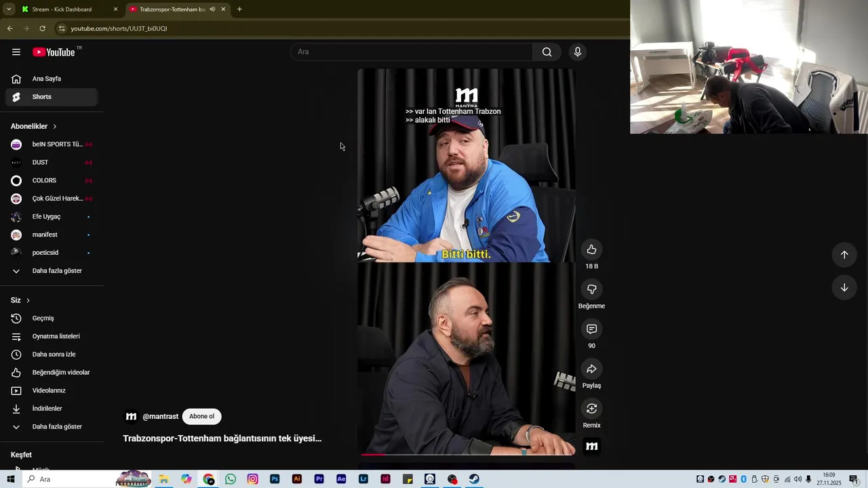
Task: Open Ana Sayfa in sidebar
Action: 52,79
